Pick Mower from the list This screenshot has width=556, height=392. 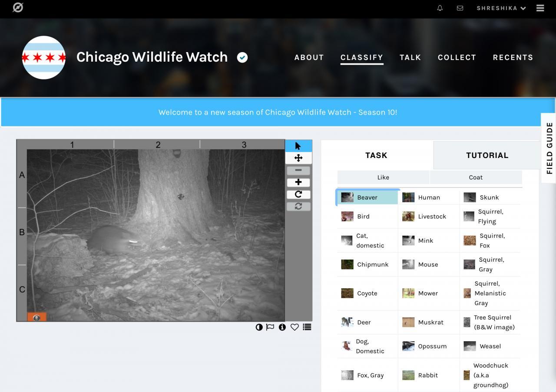coord(429,293)
